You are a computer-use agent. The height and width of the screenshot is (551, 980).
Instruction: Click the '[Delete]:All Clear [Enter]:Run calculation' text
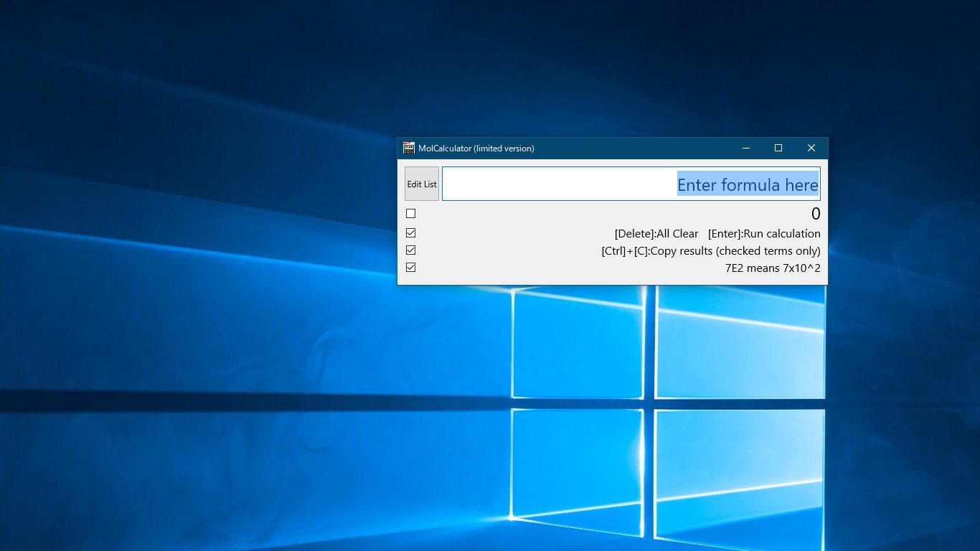click(x=717, y=234)
